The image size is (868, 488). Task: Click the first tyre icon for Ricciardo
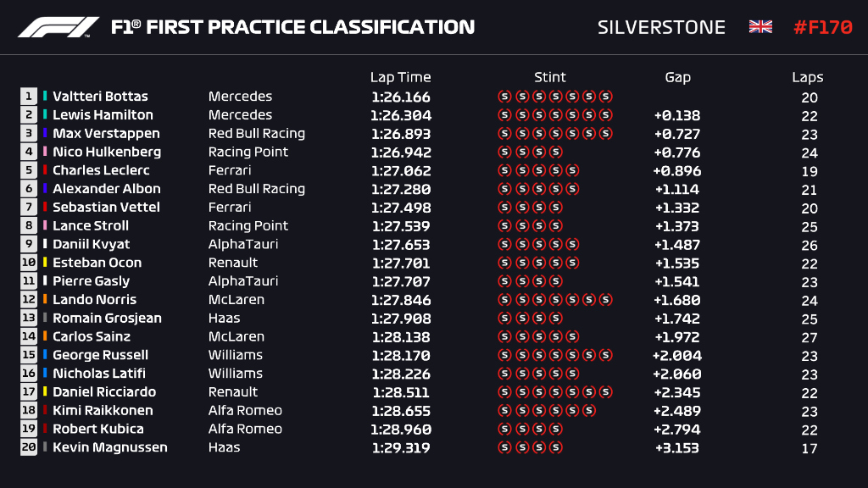coord(504,392)
